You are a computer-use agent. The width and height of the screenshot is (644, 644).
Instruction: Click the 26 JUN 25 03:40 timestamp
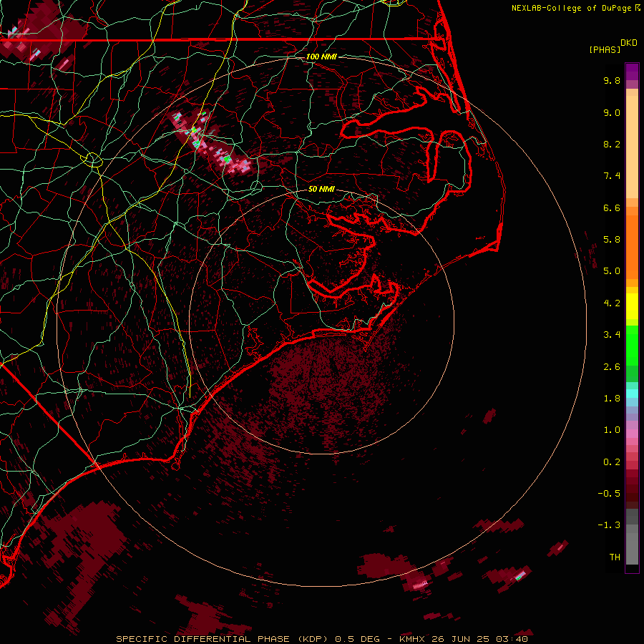[x=479, y=639]
